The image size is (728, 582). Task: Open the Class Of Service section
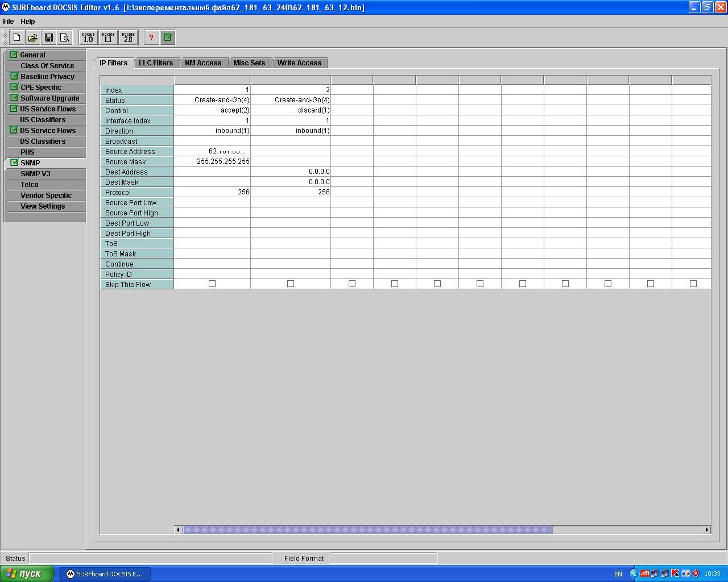tap(45, 66)
